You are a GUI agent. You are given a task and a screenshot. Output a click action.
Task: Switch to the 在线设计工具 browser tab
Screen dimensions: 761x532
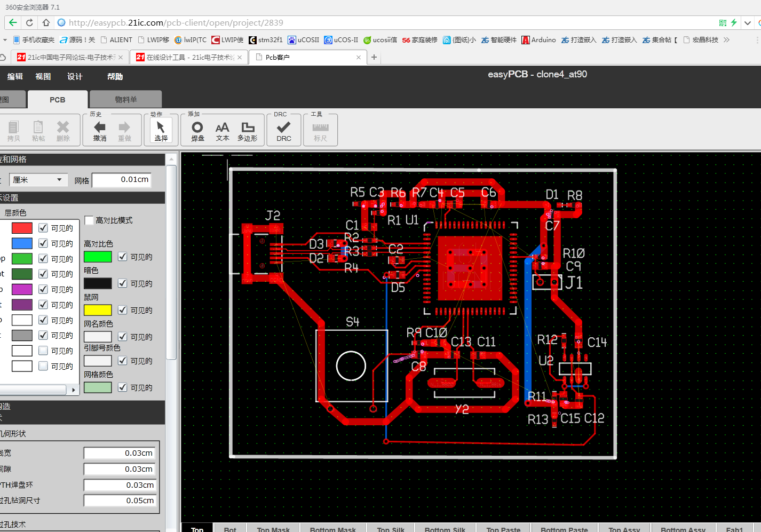[x=189, y=57]
